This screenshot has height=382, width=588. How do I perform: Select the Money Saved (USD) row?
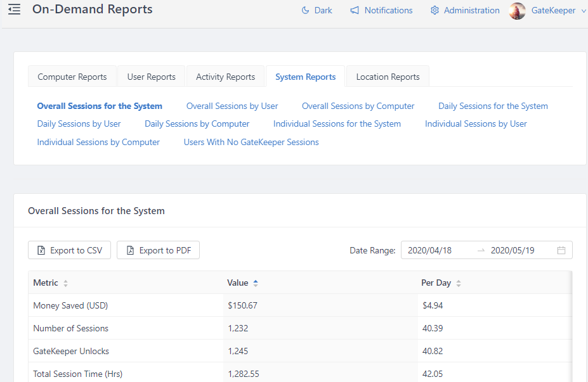click(x=70, y=305)
